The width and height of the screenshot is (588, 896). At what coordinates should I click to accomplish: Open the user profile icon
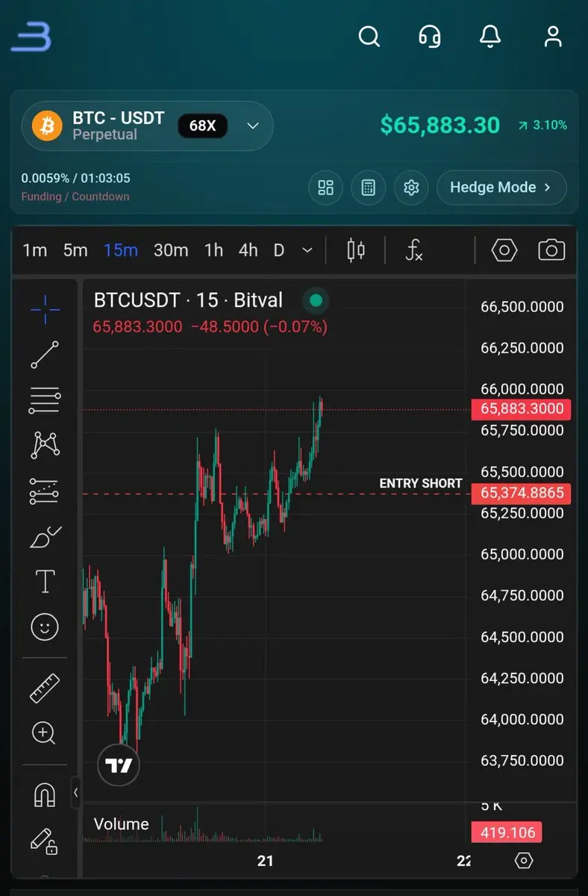coord(553,36)
